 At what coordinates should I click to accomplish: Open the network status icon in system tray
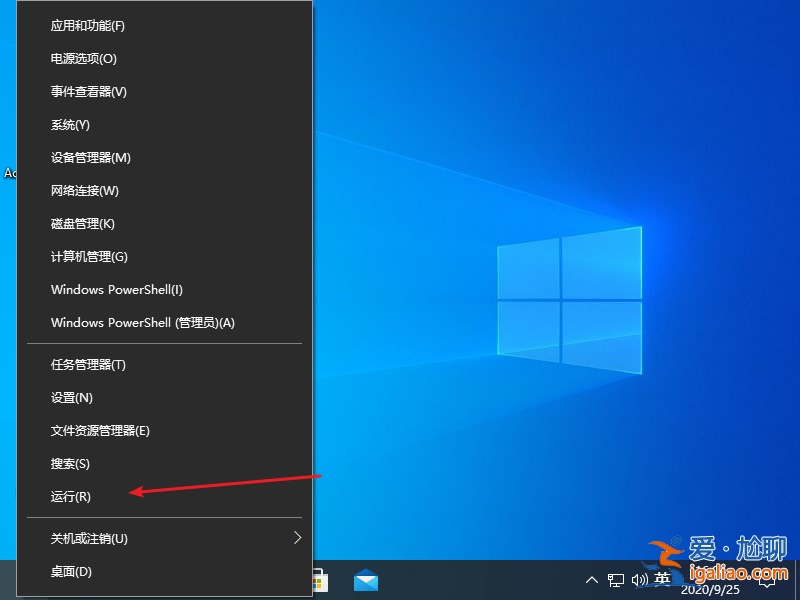point(618,580)
